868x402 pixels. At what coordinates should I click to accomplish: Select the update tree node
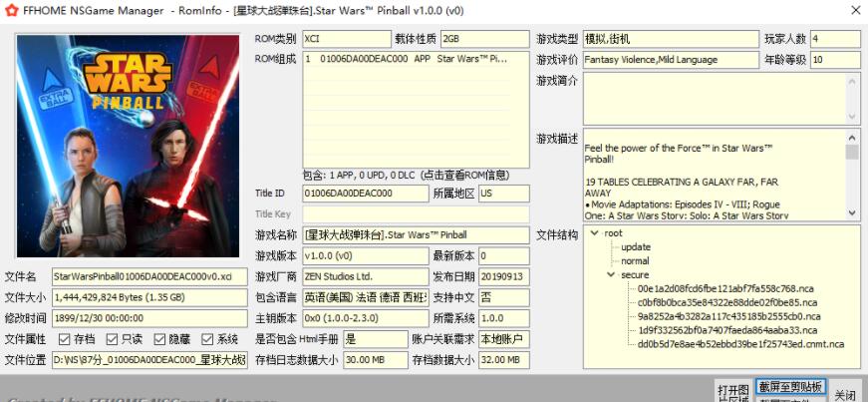pyautogui.click(x=636, y=247)
